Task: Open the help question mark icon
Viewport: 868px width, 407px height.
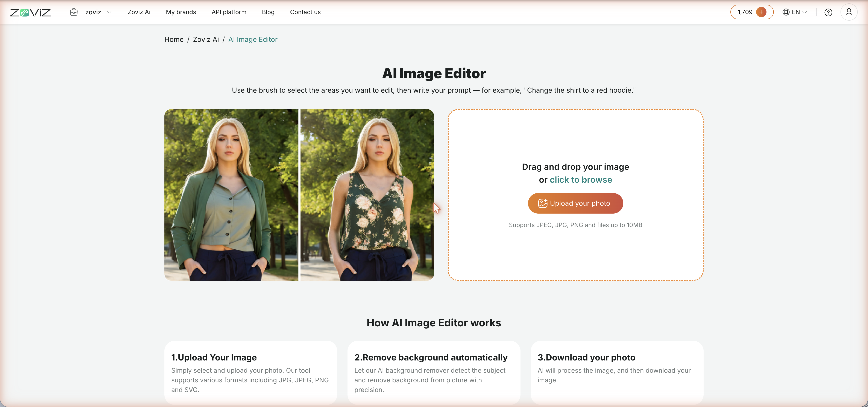Action: (x=828, y=12)
